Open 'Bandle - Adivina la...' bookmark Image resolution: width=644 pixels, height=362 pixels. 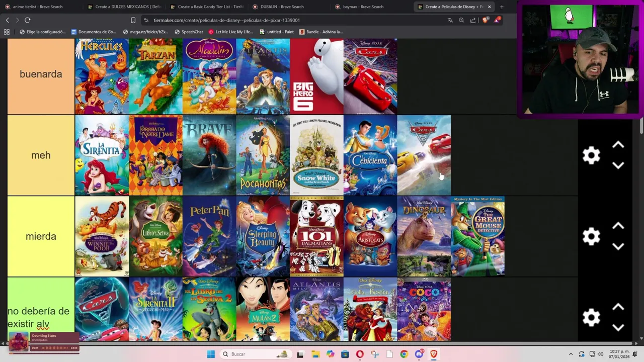(321, 32)
